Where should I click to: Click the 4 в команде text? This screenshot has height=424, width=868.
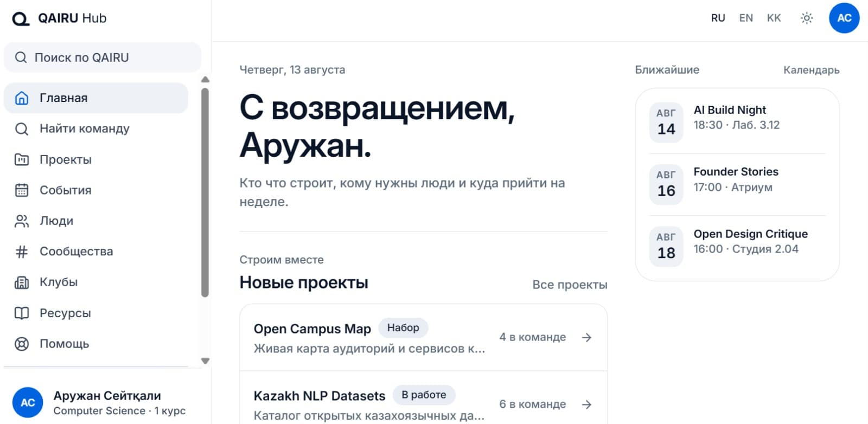(532, 337)
